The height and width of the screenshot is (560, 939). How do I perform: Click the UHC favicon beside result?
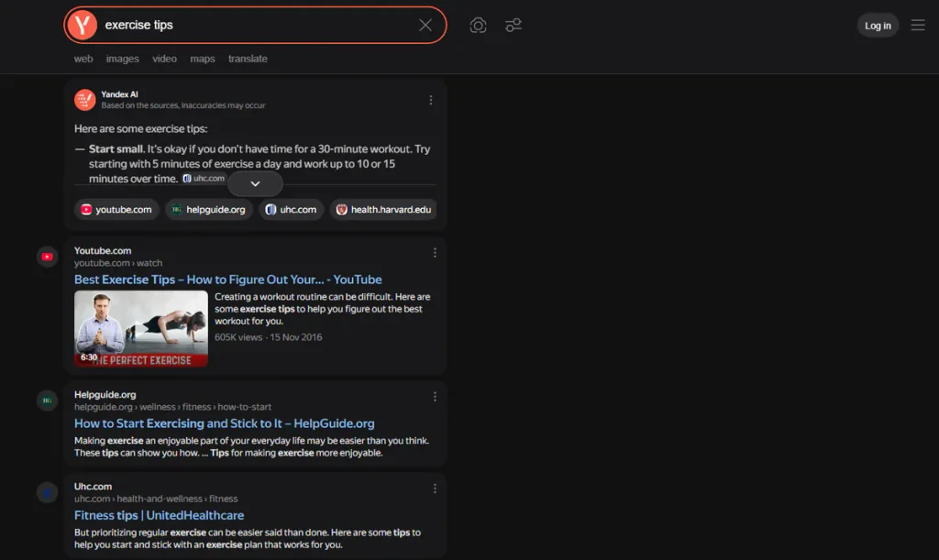pos(48,492)
